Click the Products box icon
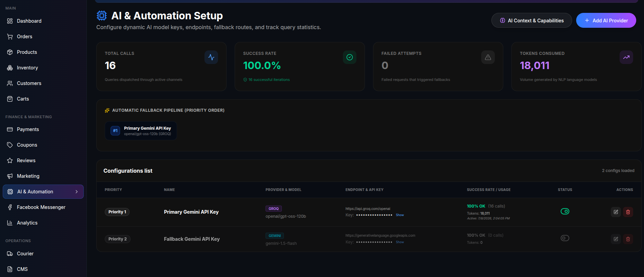The width and height of the screenshot is (644, 277). click(x=10, y=52)
